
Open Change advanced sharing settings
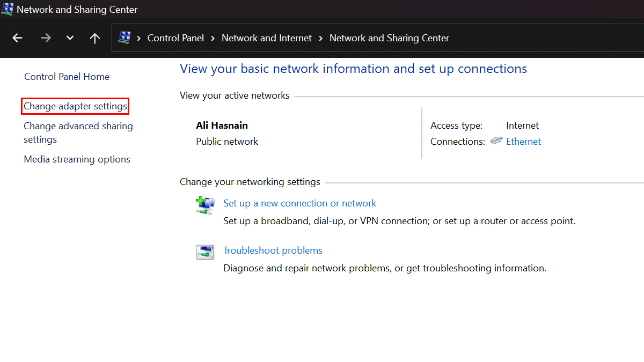coord(78,132)
